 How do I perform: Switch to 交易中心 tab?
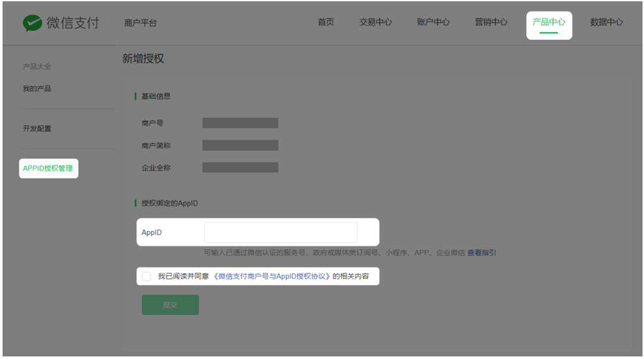376,22
